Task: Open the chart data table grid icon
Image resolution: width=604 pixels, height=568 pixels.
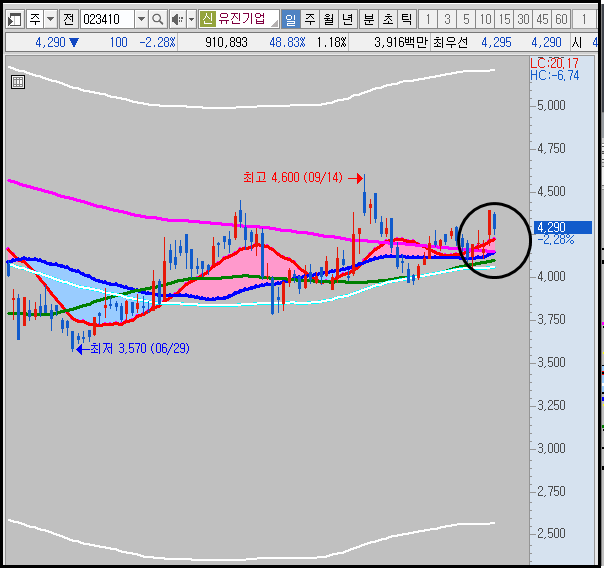Action: [x=18, y=82]
